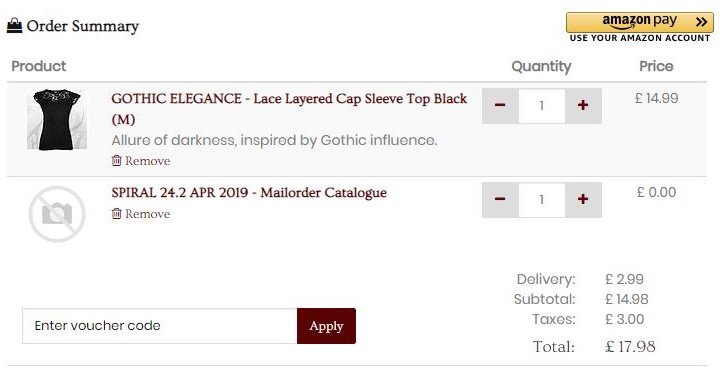Click the Amazon Pay double-arrow chevron
This screenshot has width=720, height=372.
[x=701, y=22]
